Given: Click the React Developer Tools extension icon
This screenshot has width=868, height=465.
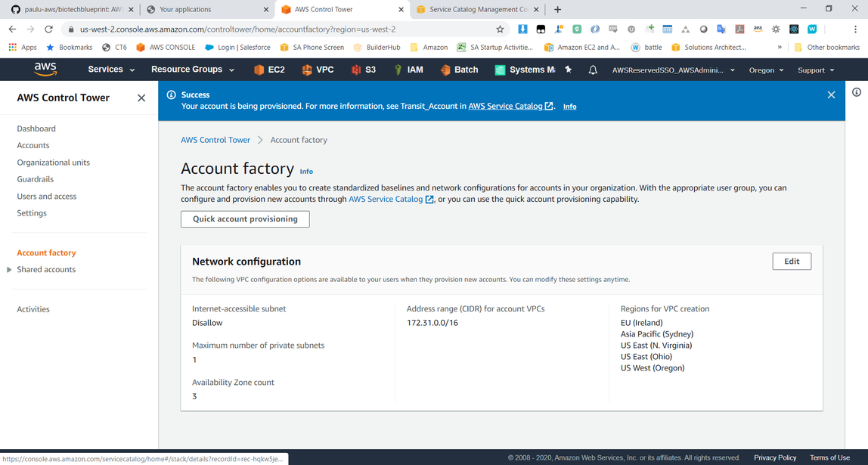Looking at the screenshot, I should (x=794, y=29).
